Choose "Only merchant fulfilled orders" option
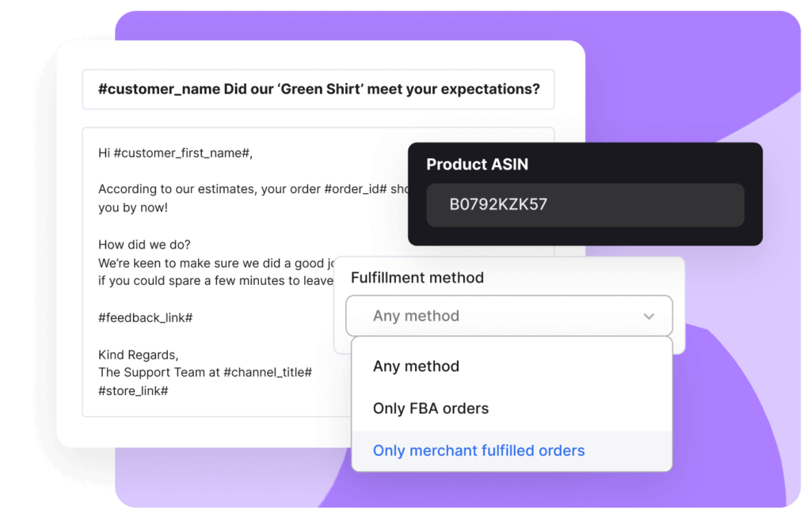 tap(478, 450)
